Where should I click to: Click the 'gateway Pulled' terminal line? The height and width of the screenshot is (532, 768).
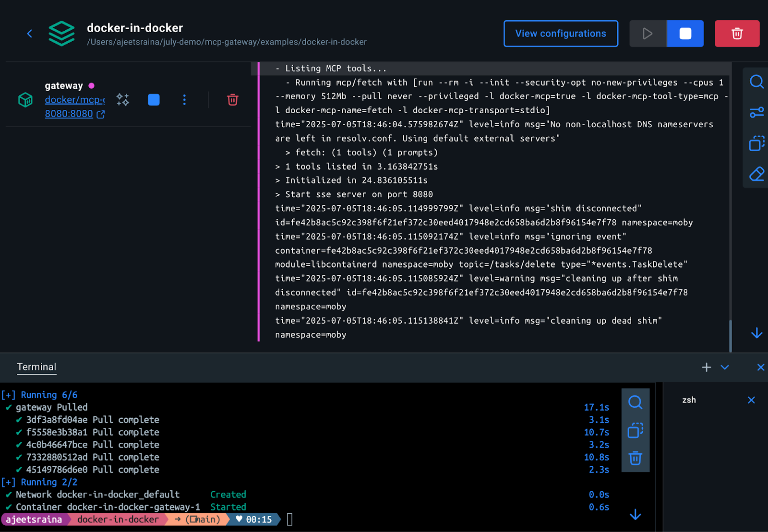tap(51, 407)
